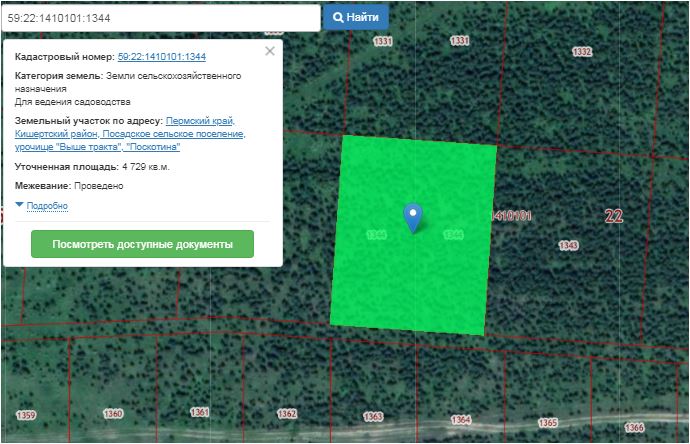Click parcel label 1365 on map
The height and width of the screenshot is (444, 690).
548,423
